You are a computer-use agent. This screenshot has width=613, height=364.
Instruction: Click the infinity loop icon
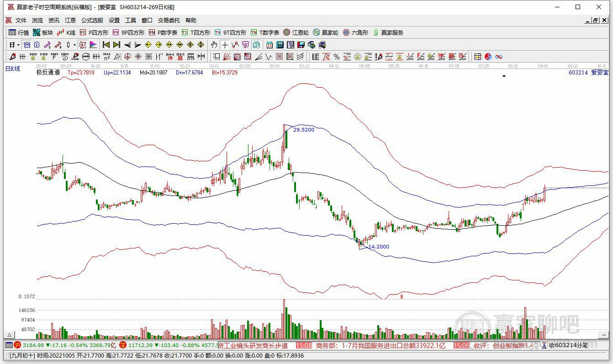tap(499, 57)
